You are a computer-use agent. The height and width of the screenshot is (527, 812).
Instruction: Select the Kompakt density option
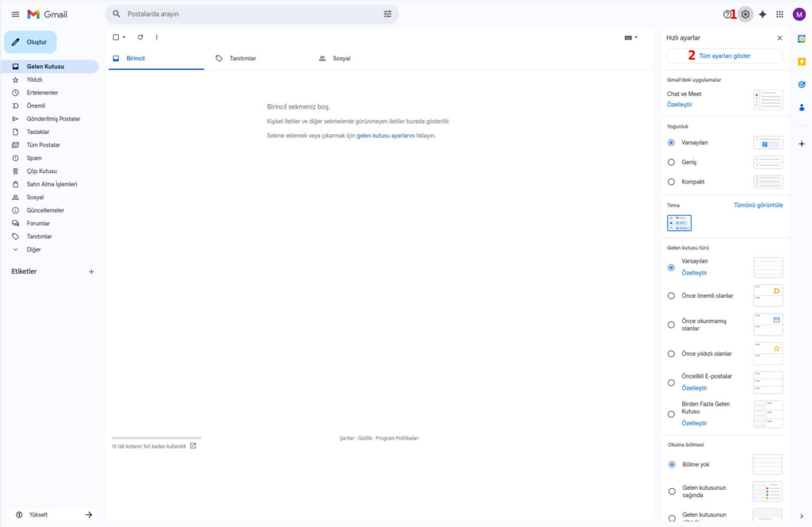coord(672,182)
